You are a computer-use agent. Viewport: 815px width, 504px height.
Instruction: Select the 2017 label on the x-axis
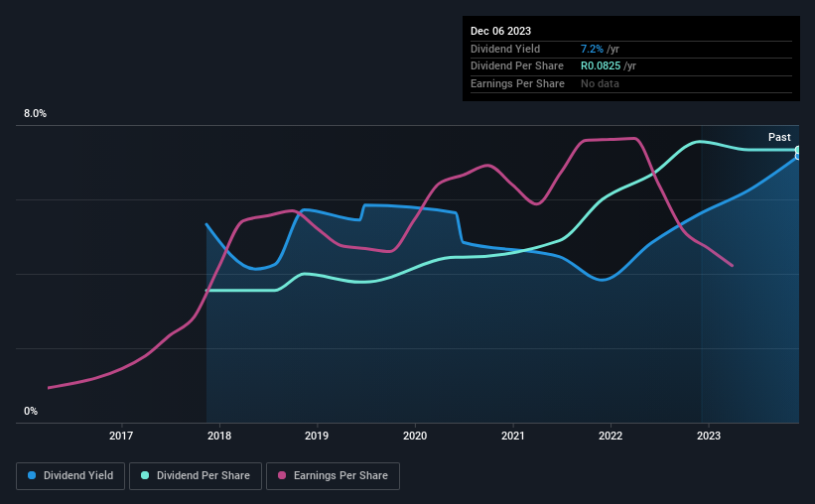tap(121, 436)
